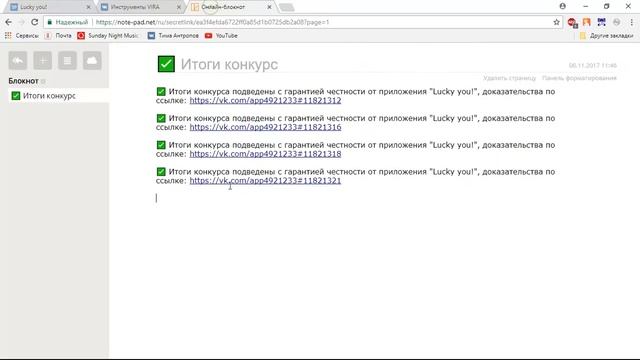Open link ending in 11821312
The width and height of the screenshot is (640, 360).
[265, 100]
